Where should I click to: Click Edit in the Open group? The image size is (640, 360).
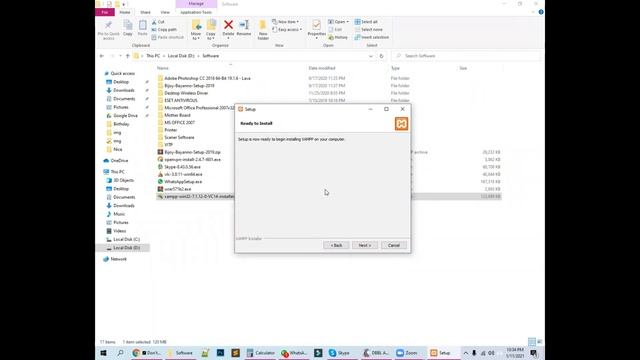pos(336,29)
